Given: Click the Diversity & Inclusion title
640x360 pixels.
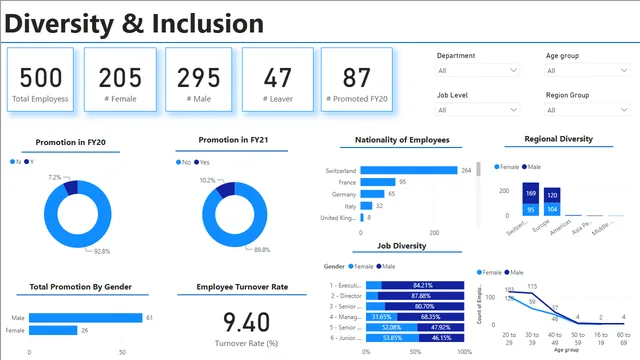Looking at the screenshot, I should pos(134,23).
